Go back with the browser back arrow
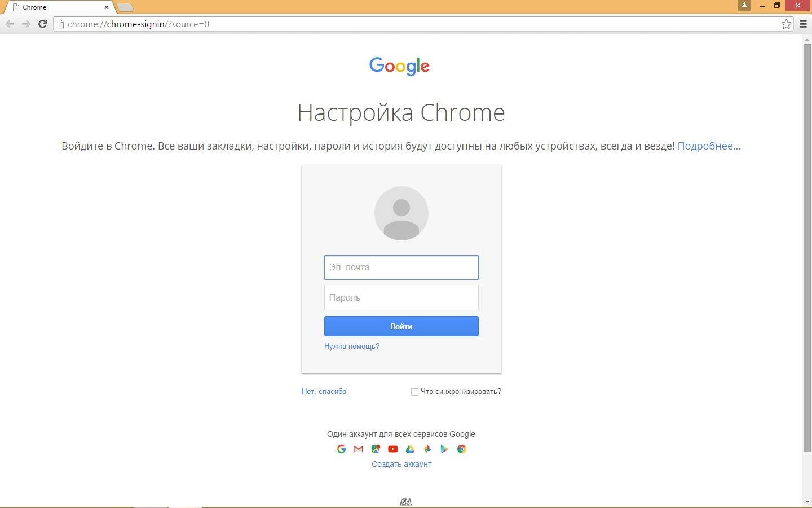Viewport: 812px width, 508px height. [x=10, y=24]
